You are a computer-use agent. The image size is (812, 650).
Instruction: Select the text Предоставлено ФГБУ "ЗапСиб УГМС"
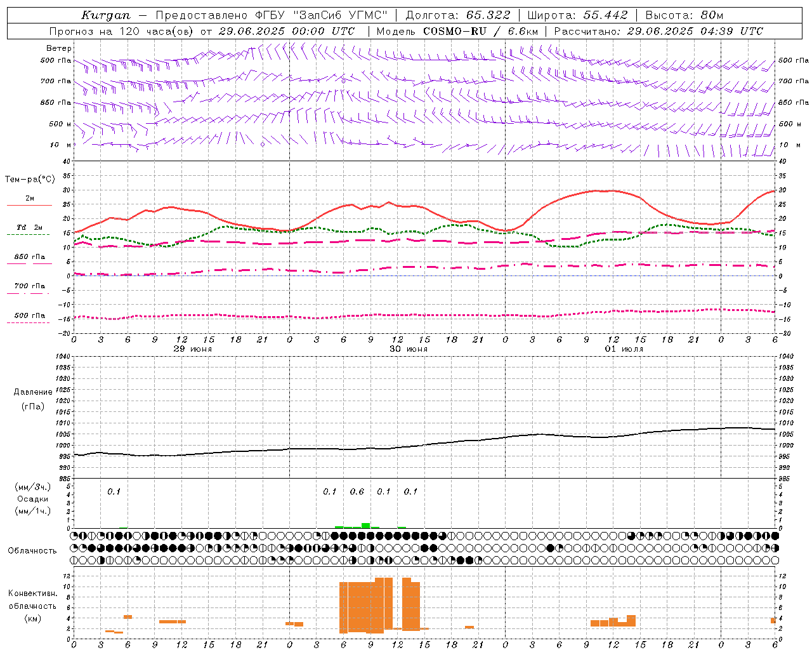click(x=272, y=15)
